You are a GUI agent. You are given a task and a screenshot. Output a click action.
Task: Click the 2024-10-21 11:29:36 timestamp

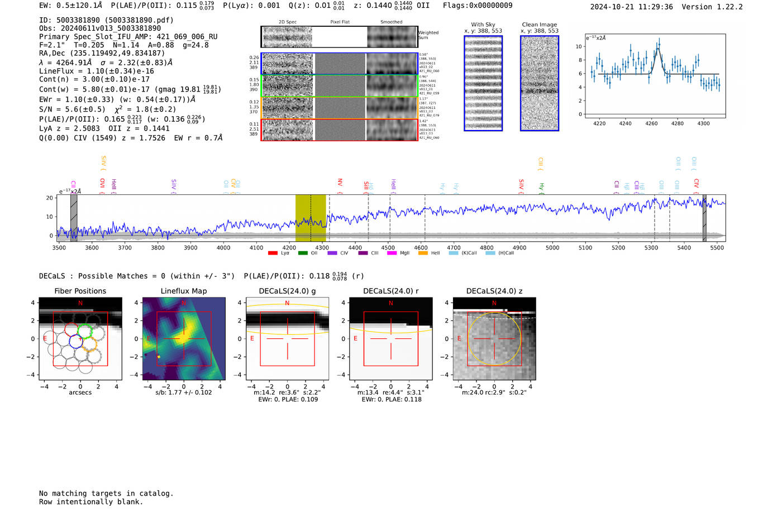[632, 7]
